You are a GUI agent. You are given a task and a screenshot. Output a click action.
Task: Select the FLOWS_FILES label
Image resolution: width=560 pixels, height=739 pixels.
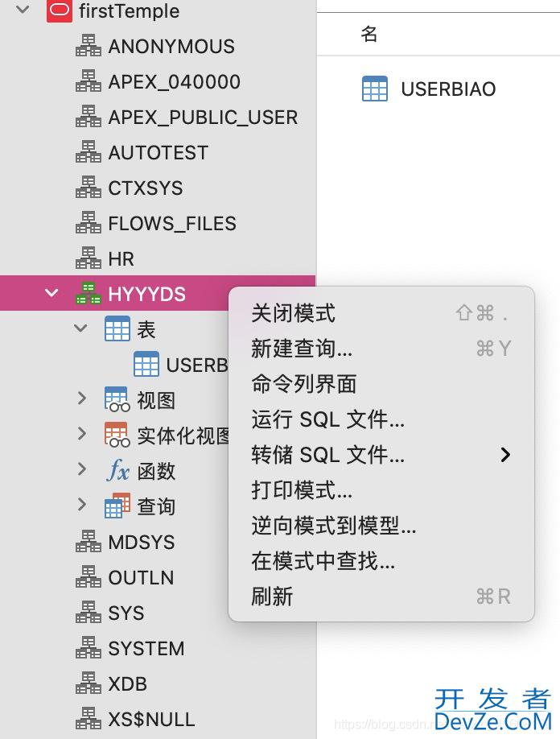pyautogui.click(x=172, y=224)
